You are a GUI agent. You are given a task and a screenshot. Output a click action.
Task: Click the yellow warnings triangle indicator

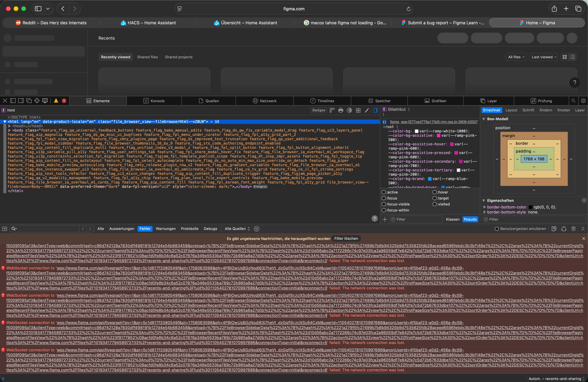(56, 101)
